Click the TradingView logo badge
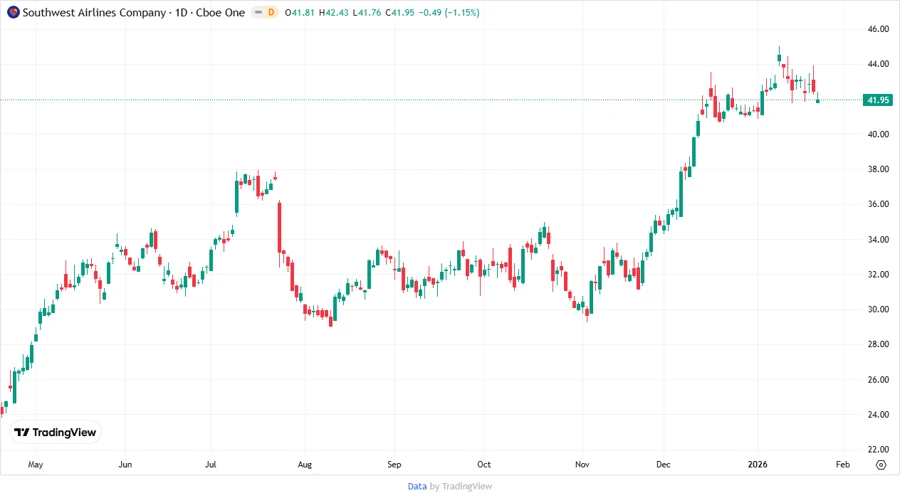The width and height of the screenshot is (900, 498). [55, 432]
